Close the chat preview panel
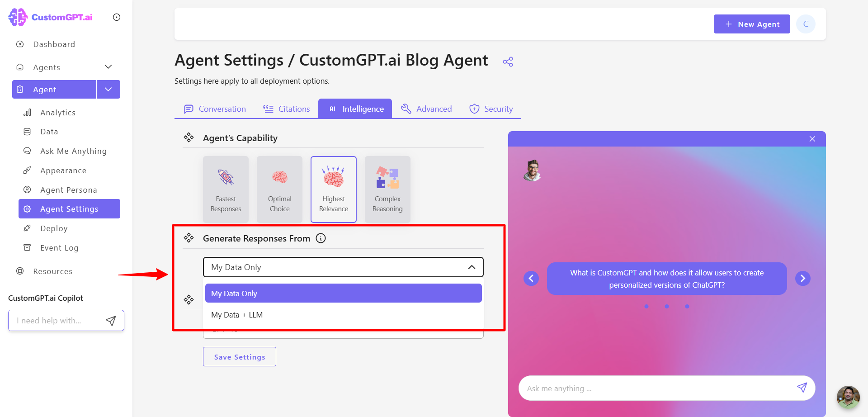Screen dimensions: 868x417 [812, 139]
